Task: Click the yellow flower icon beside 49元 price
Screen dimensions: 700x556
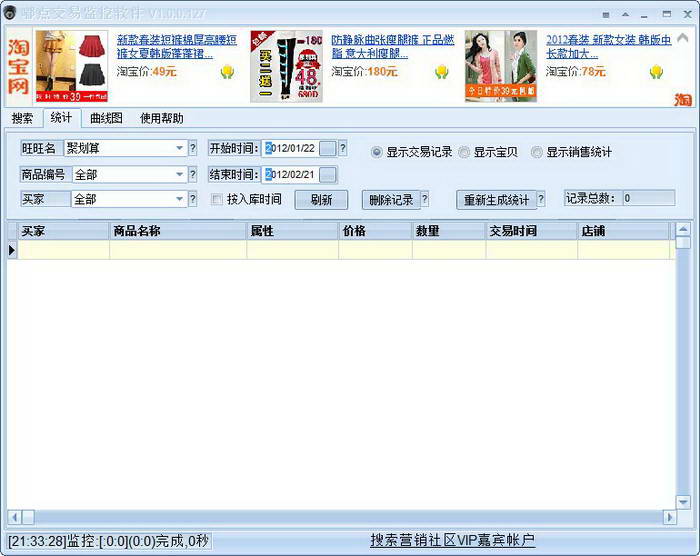Action: point(227,71)
